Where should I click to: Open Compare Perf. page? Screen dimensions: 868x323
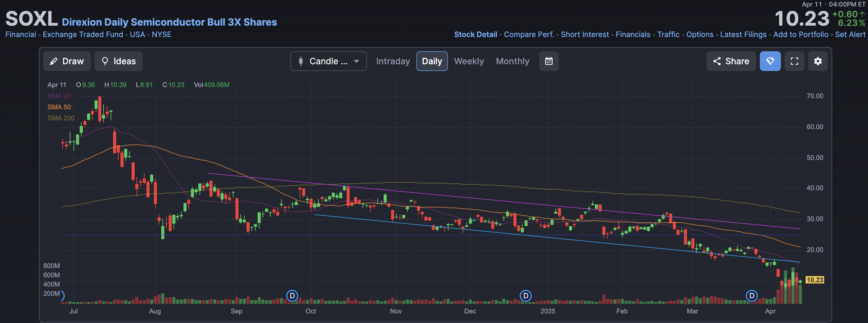529,34
